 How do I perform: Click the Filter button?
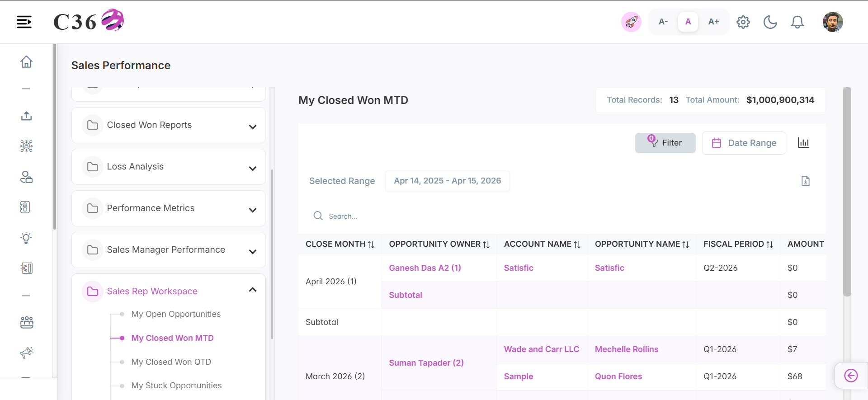click(x=665, y=143)
